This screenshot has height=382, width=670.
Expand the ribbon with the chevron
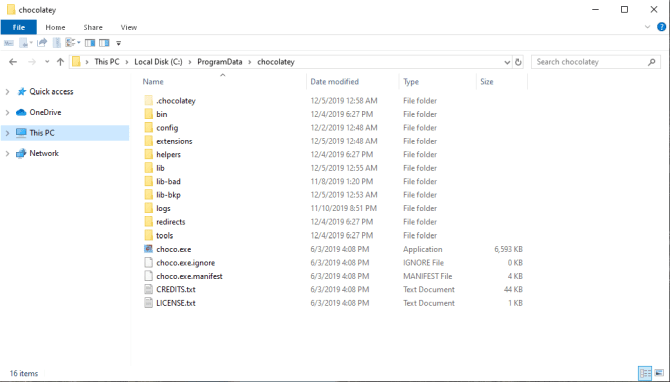[647, 27]
